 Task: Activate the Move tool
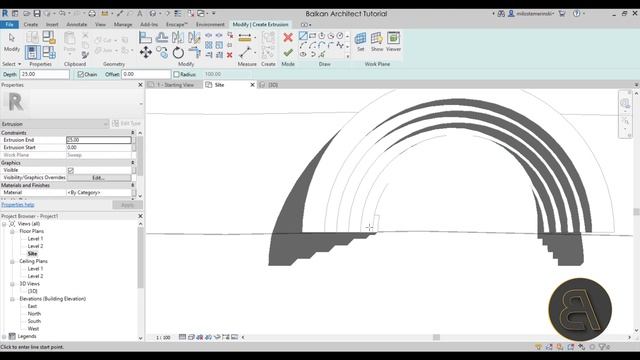[x=146, y=53]
